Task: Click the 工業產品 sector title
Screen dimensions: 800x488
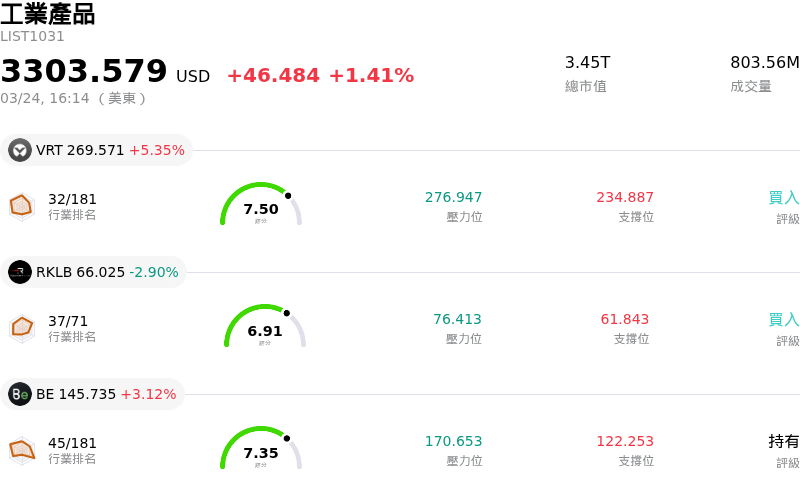Action: pyautogui.click(x=48, y=14)
